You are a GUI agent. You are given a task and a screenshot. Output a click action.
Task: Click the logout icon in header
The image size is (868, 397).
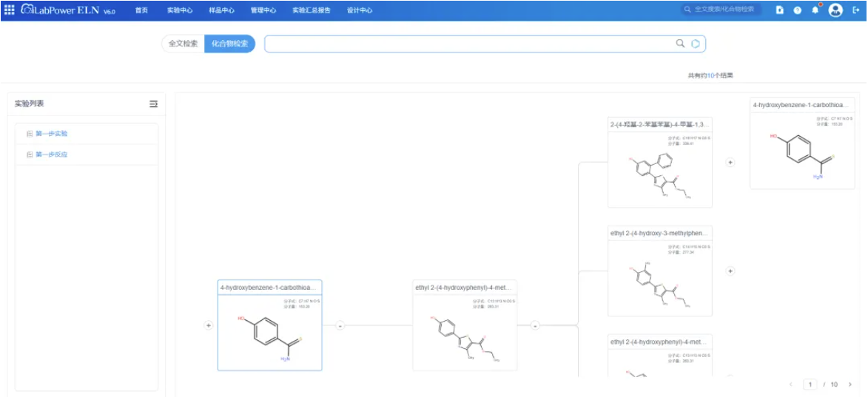click(x=855, y=10)
